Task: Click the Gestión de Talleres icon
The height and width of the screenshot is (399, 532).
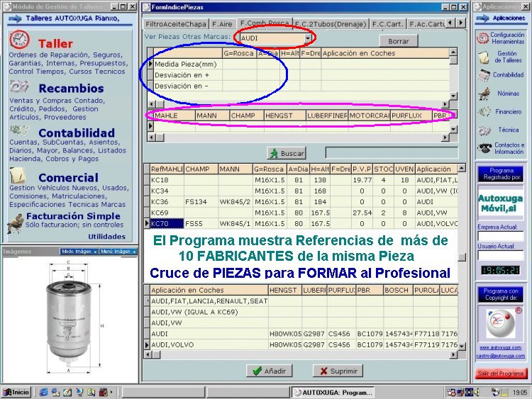Action: pyautogui.click(x=484, y=57)
